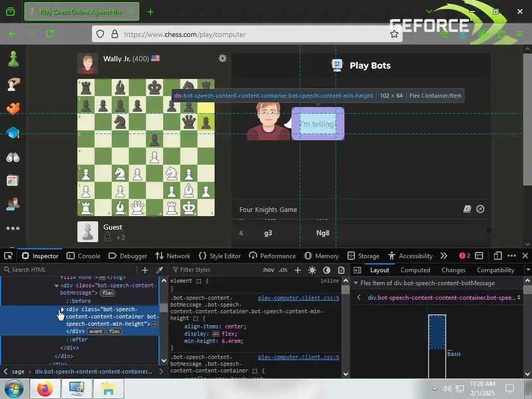Toggle the :hov pseudo-class panel
Screen dimensions: 532x399
pos(269,270)
